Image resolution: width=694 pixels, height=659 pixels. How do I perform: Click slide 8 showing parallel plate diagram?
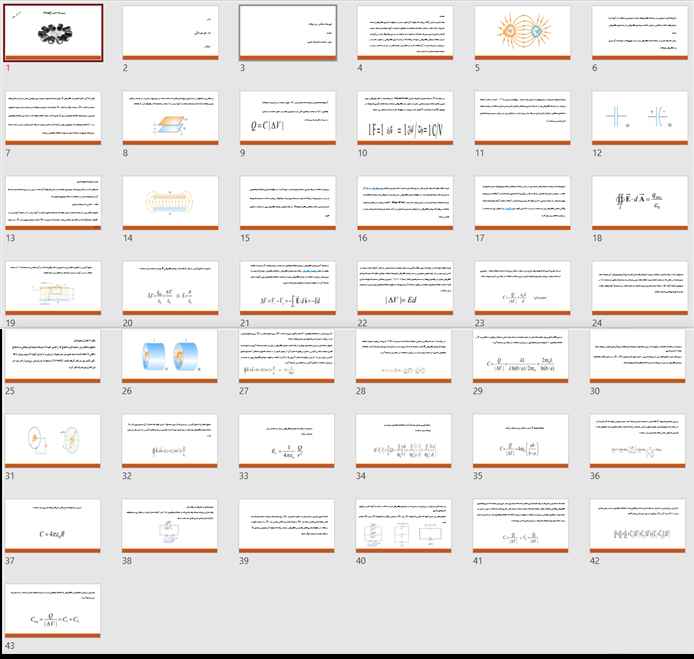[169, 118]
